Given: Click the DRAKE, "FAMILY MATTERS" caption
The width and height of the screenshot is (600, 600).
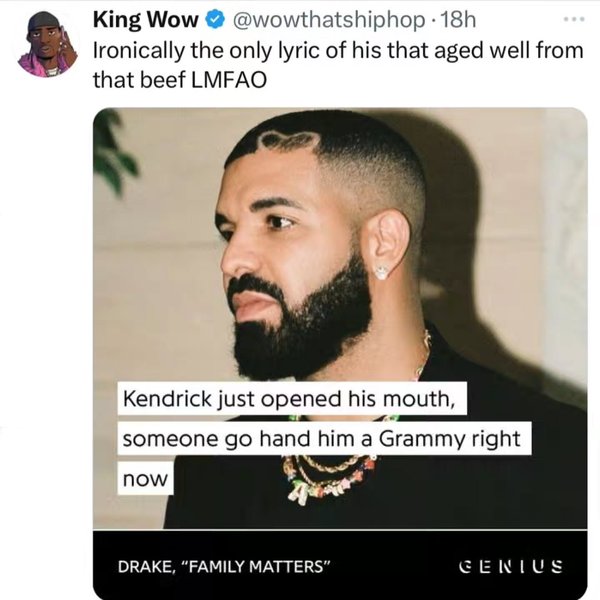Looking at the screenshot, I should pos(224,566).
